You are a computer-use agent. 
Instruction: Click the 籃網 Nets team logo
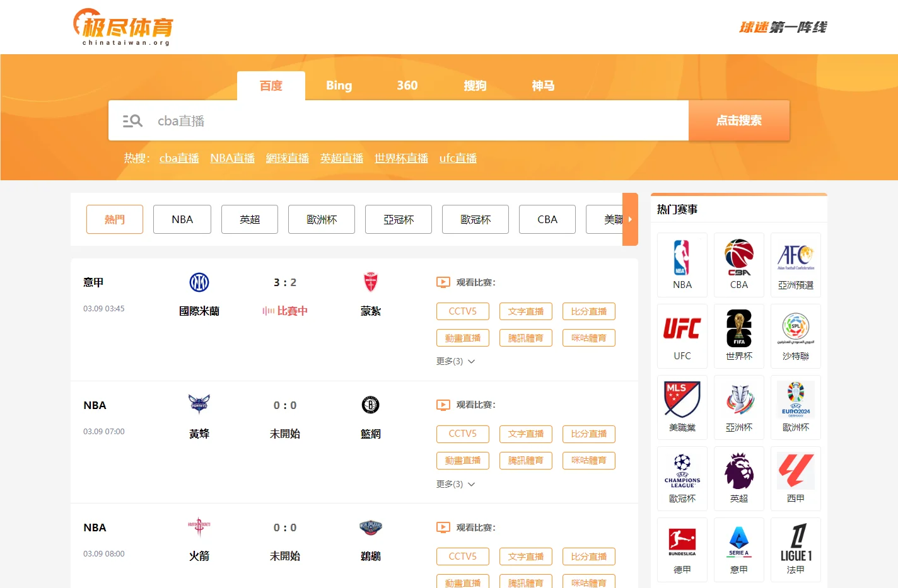(x=371, y=405)
